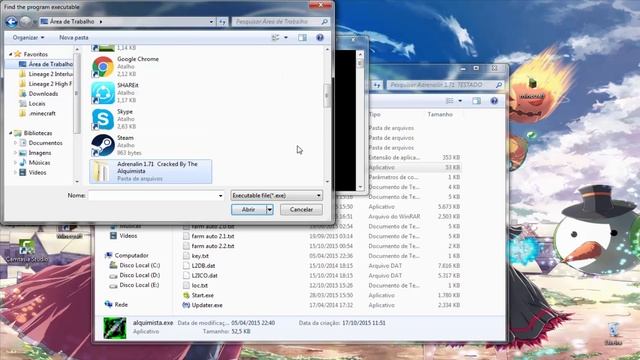Screen dimensions: 640x360
Task: Click Nova pasta in the dialog toolbar
Action: [x=74, y=38]
